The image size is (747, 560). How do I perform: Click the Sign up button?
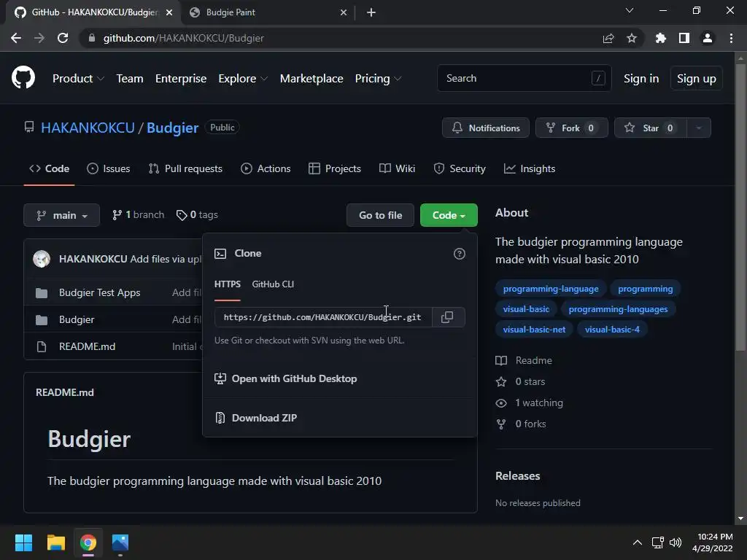click(x=697, y=79)
